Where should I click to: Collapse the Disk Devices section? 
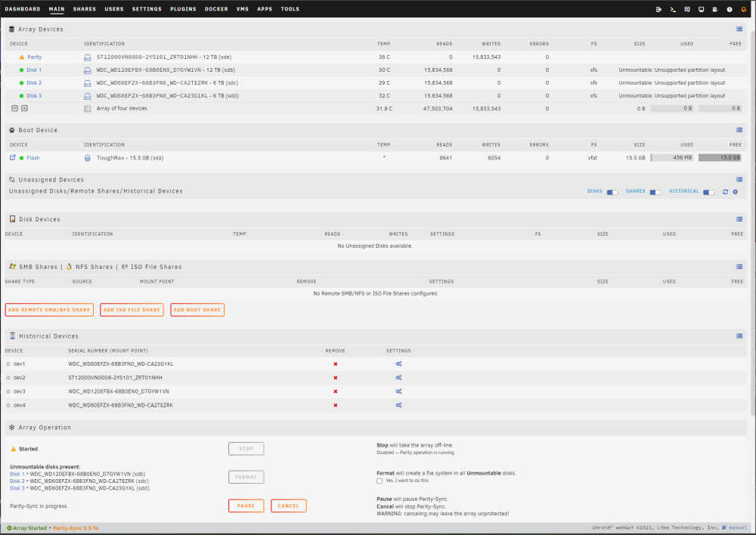coord(739,219)
